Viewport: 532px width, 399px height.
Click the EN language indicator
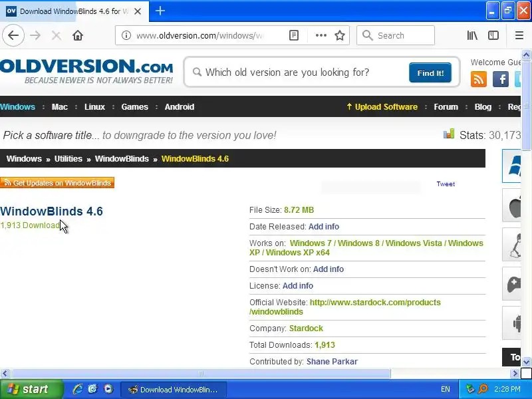446,389
